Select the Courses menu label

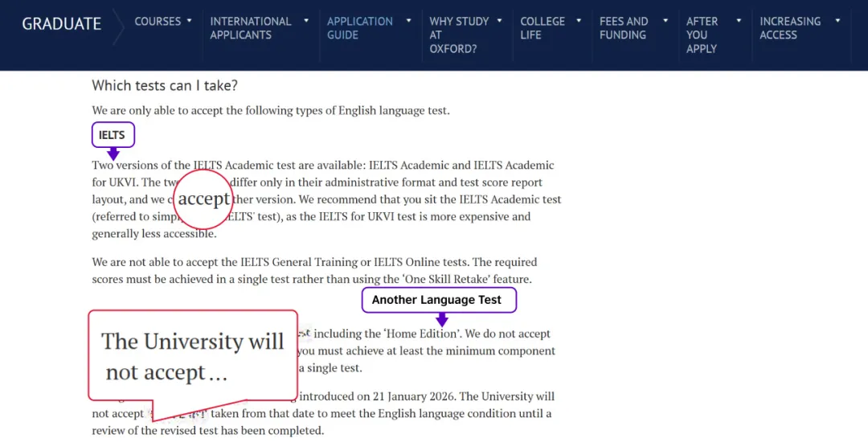point(158,21)
